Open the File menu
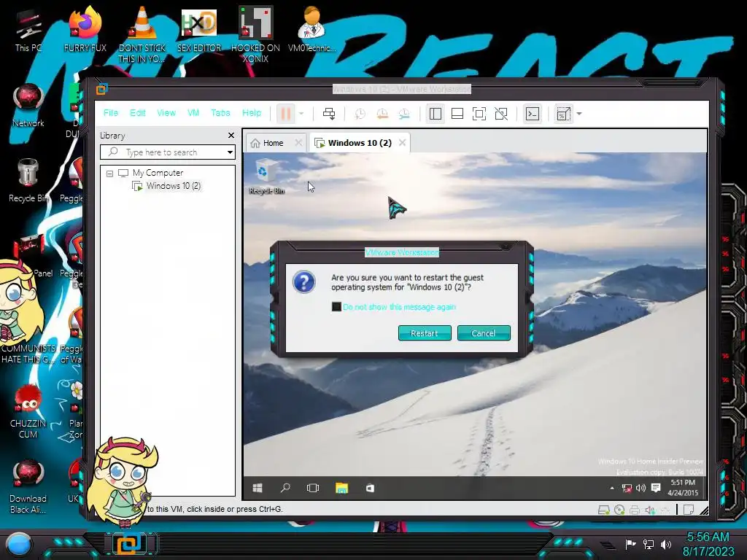Image resolution: width=747 pixels, height=560 pixels. point(111,113)
